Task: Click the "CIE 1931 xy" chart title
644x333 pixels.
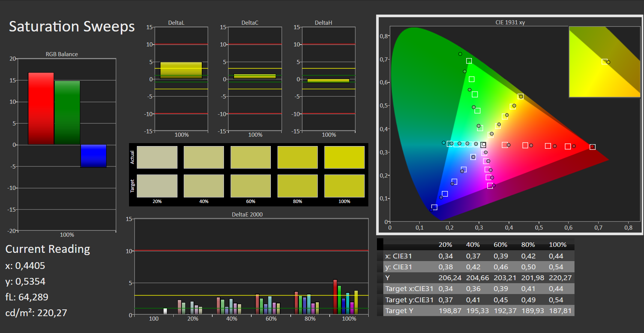Action: 510,22
